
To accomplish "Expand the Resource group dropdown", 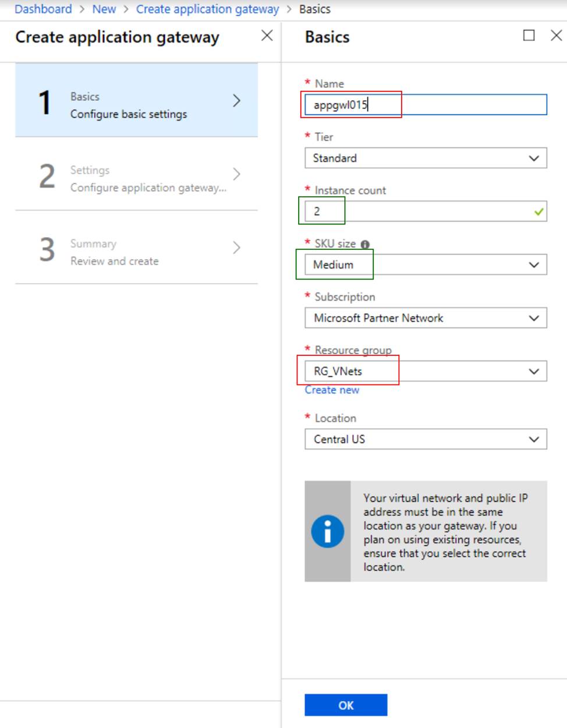I will 425,371.
